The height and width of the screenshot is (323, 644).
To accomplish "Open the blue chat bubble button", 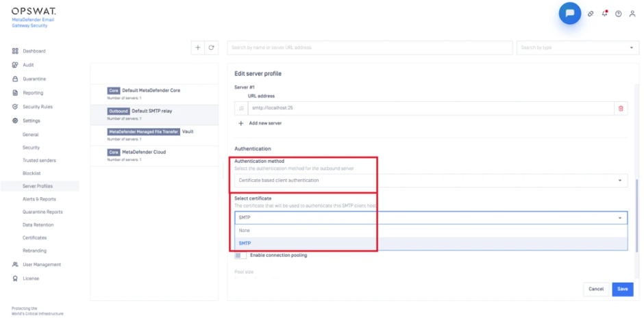I will [x=569, y=13].
